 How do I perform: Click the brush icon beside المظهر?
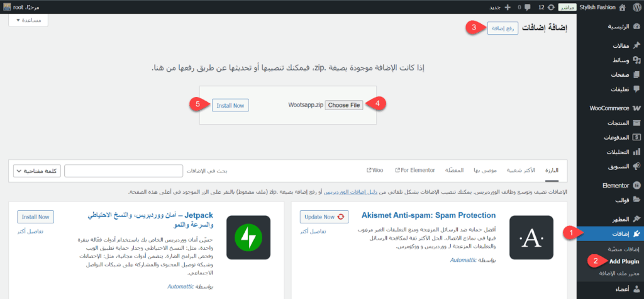[x=636, y=219]
